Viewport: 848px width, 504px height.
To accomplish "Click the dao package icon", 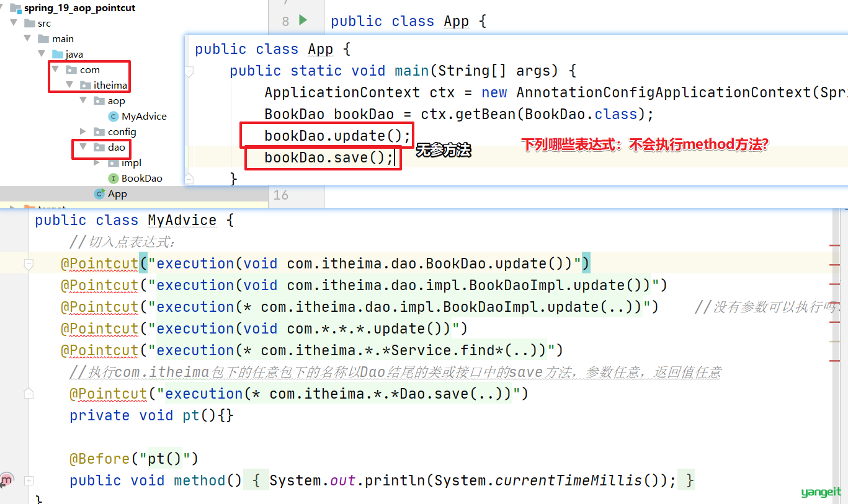I will pyautogui.click(x=99, y=148).
